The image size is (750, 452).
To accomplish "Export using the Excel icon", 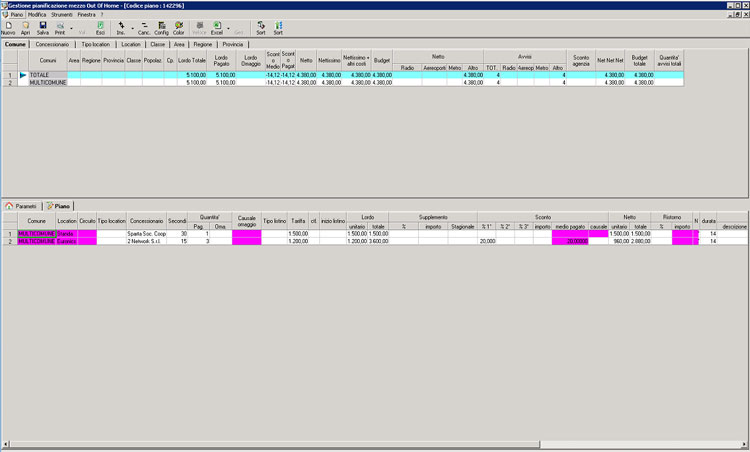I will click(216, 27).
